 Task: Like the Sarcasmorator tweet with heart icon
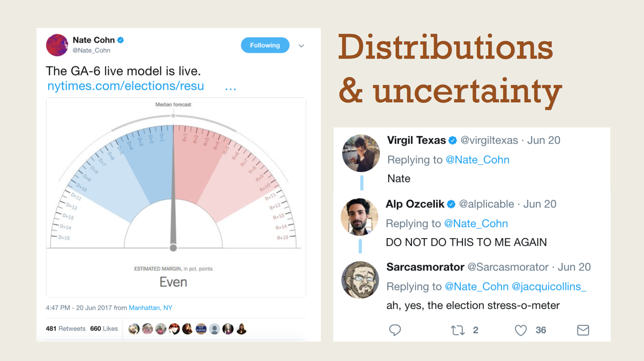tap(521, 330)
